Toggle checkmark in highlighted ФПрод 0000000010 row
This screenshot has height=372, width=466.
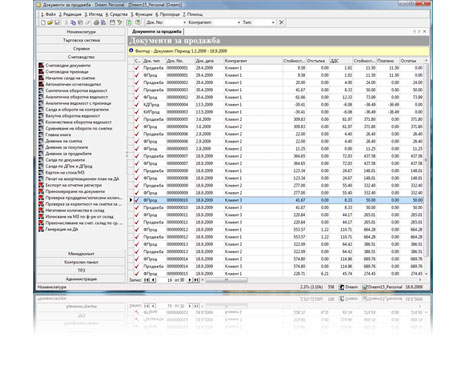coord(137,200)
